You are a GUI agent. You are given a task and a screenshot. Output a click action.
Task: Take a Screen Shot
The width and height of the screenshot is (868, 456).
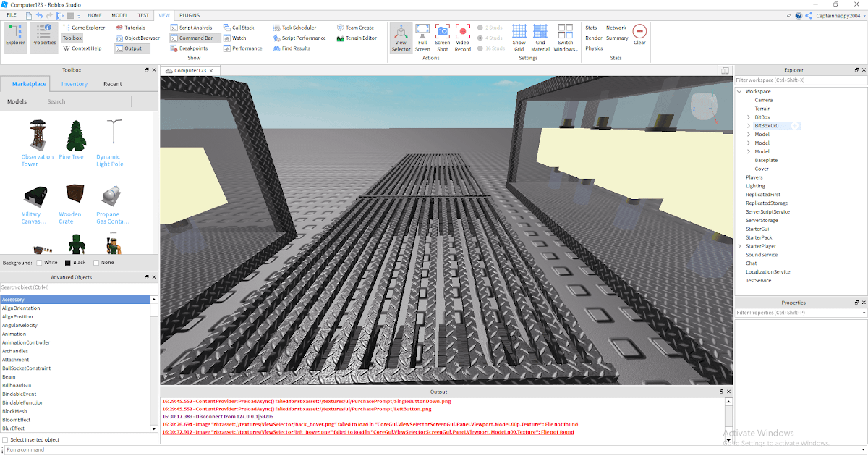443,38
